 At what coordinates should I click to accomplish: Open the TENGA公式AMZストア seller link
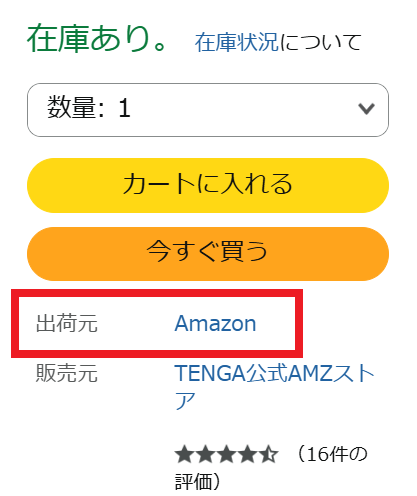(274, 387)
